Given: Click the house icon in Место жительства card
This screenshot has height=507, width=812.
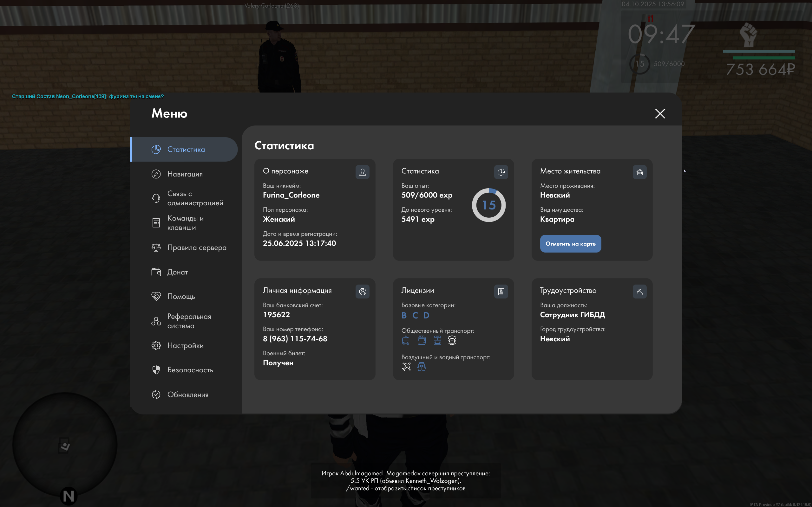Looking at the screenshot, I should point(639,172).
